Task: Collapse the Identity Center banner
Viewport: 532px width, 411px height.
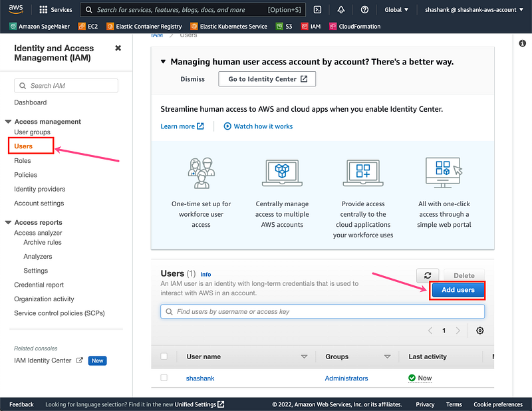Action: click(x=164, y=62)
